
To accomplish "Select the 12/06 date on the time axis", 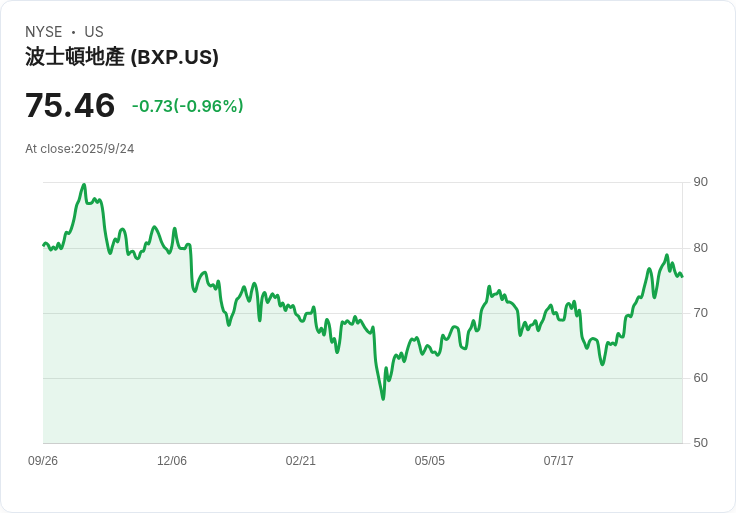I will (x=172, y=461).
